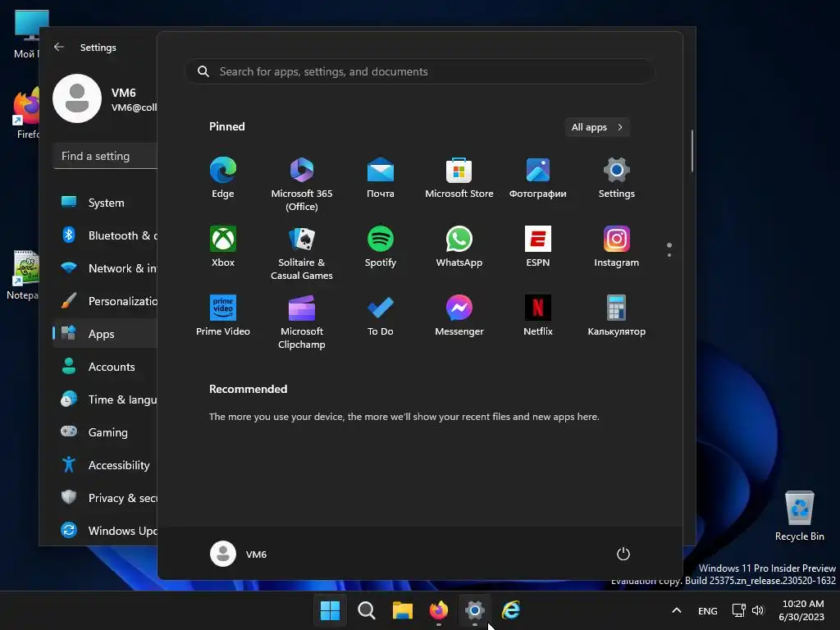The height and width of the screenshot is (630, 840).
Task: Show All apps list
Action: (x=597, y=127)
